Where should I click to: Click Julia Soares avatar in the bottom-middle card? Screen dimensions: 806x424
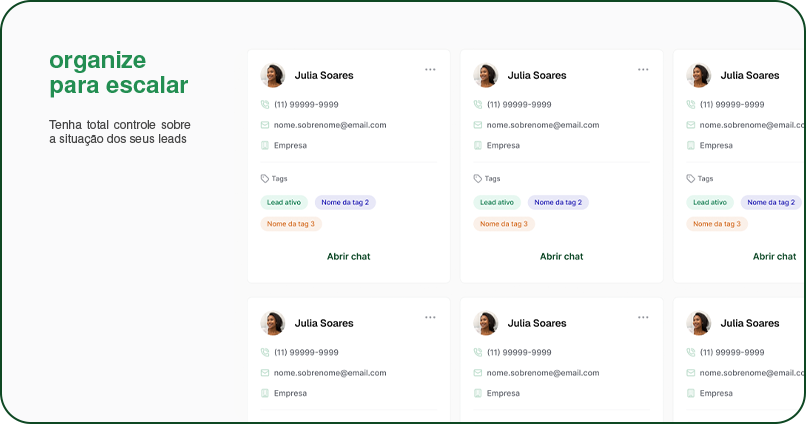click(485, 323)
